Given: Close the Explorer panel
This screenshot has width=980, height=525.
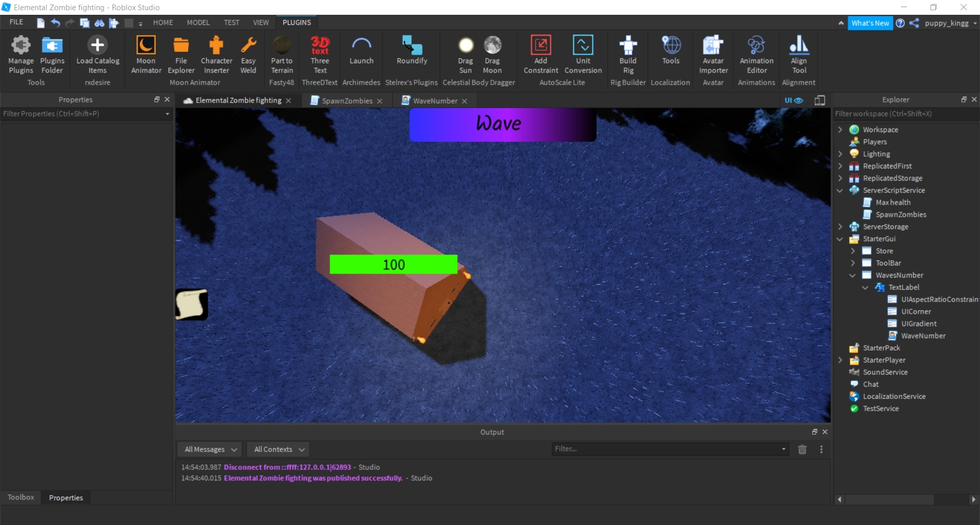Looking at the screenshot, I should (x=974, y=99).
